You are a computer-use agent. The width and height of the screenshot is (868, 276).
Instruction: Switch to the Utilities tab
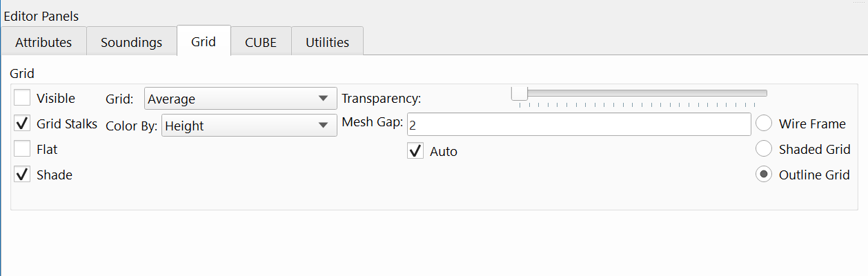coord(327,42)
